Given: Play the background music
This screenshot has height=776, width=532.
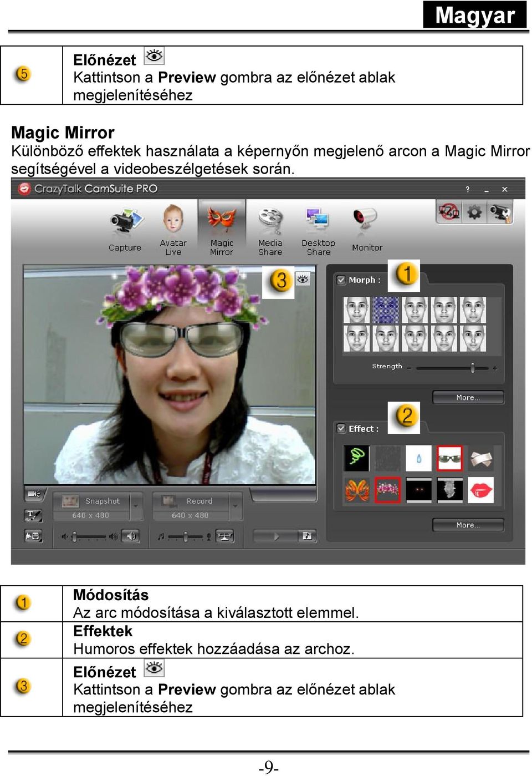Looking at the screenshot, I should [275, 536].
